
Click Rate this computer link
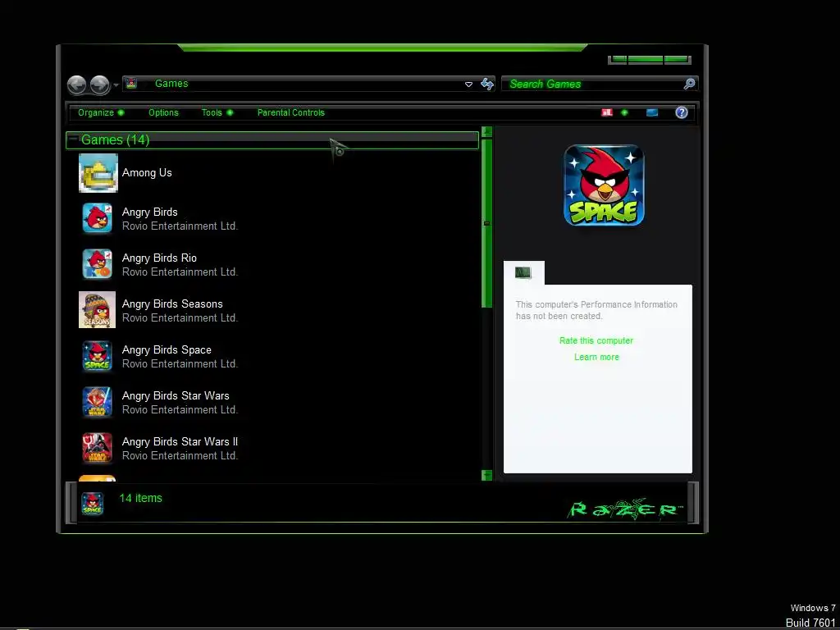(596, 340)
